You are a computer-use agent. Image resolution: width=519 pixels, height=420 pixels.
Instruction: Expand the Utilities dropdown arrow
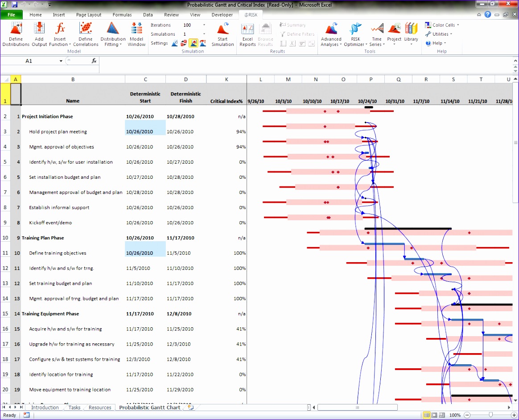tap(451, 34)
